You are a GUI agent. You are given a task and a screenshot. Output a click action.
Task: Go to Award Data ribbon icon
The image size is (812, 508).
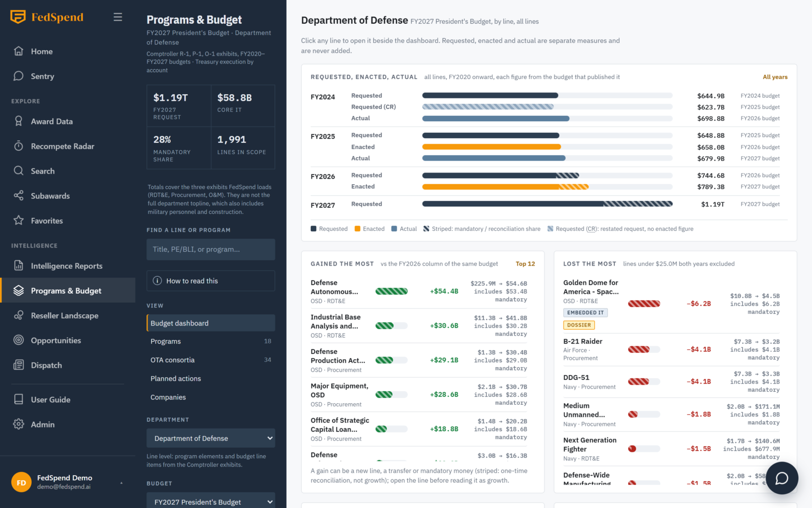[19, 121]
